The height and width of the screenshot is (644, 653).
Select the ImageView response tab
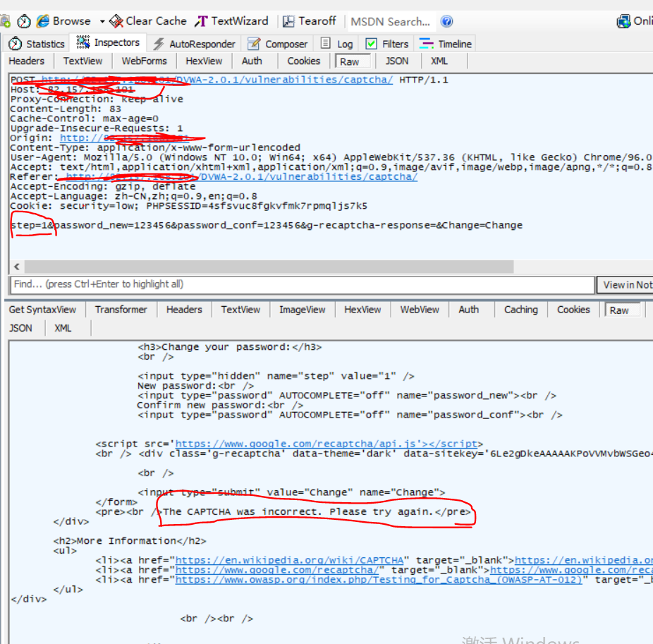tap(303, 310)
